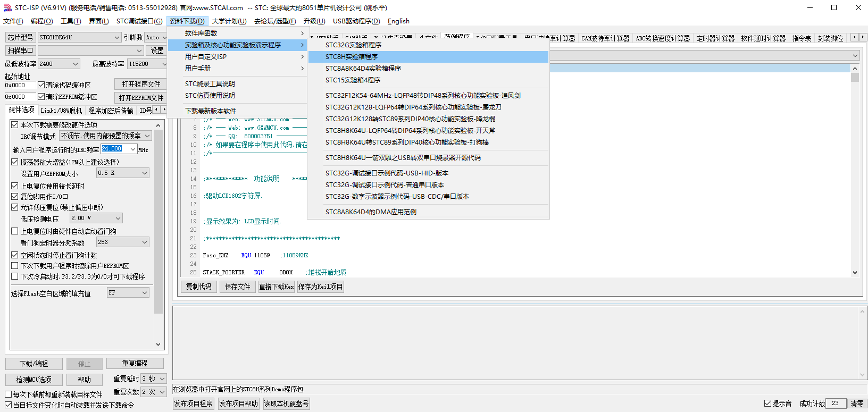Image resolution: width=868 pixels, height=412 pixels.
Task: Click code editor vertical scrollbar thumb
Action: (855, 78)
